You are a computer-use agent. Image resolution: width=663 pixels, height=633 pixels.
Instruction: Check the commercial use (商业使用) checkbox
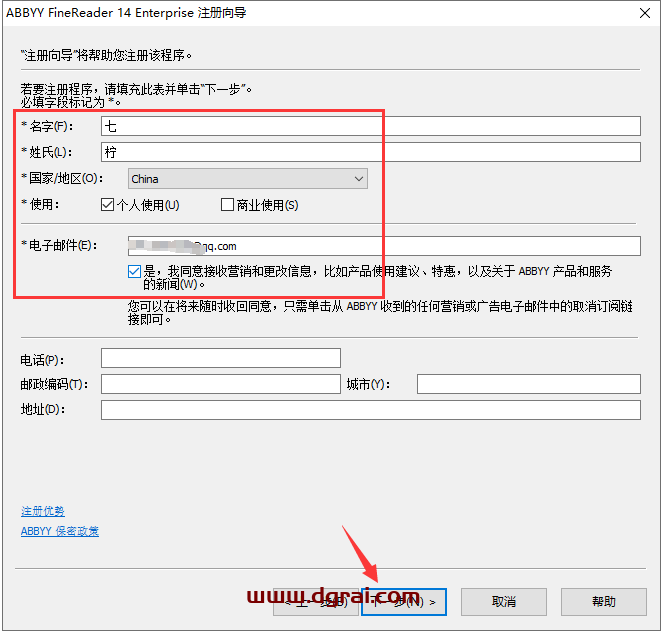pos(227,205)
